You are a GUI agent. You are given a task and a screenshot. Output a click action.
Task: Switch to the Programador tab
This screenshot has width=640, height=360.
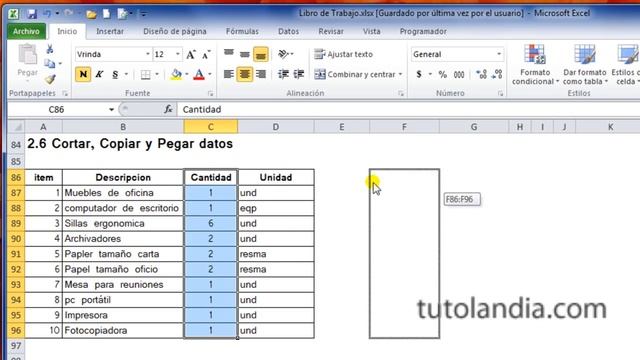[x=423, y=31]
